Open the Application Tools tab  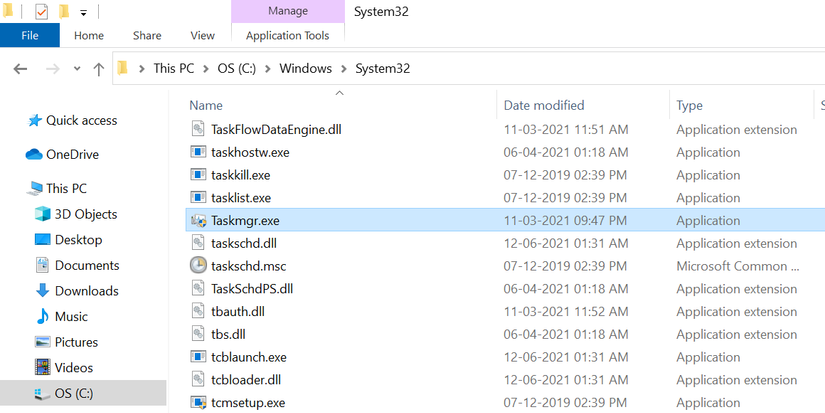(x=288, y=35)
